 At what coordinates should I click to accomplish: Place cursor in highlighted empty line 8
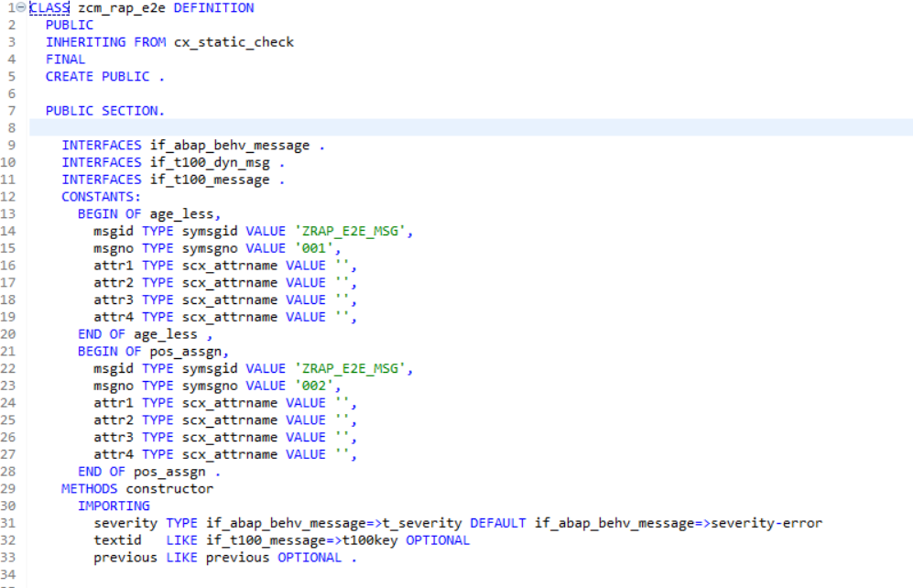pos(458,128)
